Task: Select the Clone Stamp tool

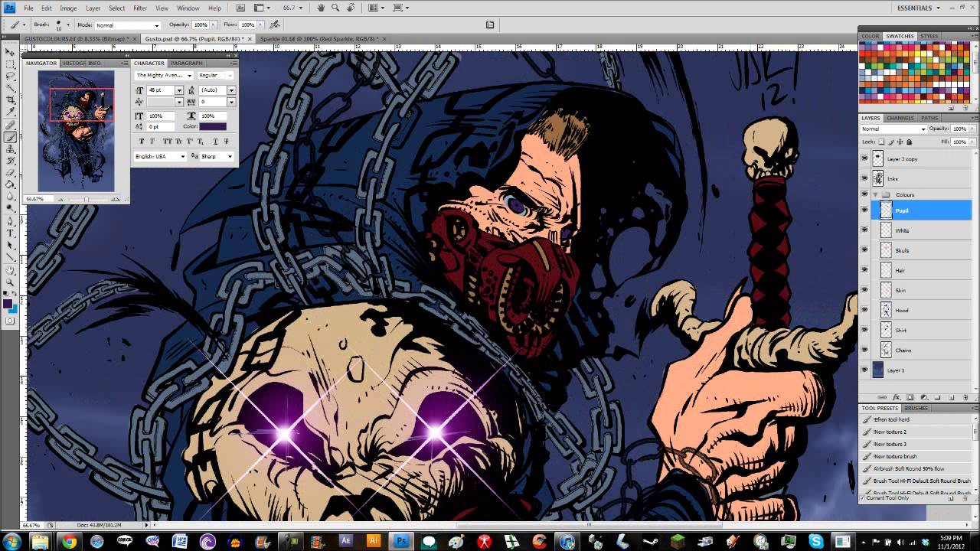Action: (11, 149)
